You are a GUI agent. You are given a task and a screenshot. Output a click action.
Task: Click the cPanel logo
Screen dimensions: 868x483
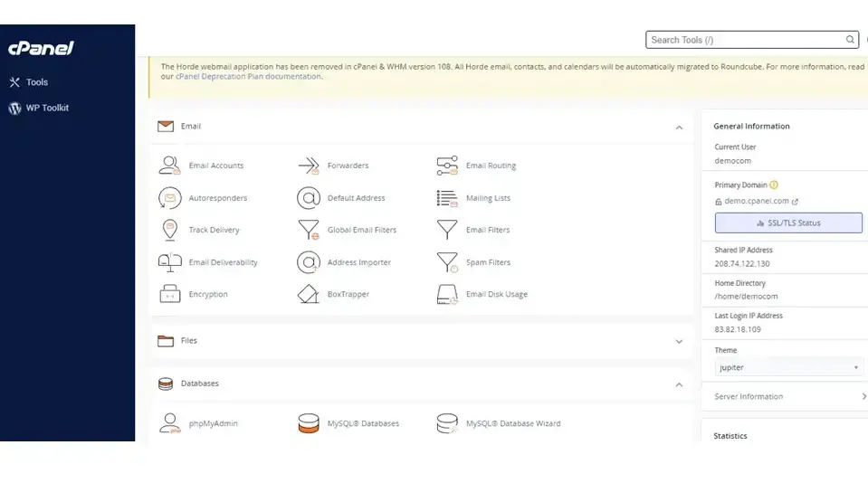[x=42, y=48]
